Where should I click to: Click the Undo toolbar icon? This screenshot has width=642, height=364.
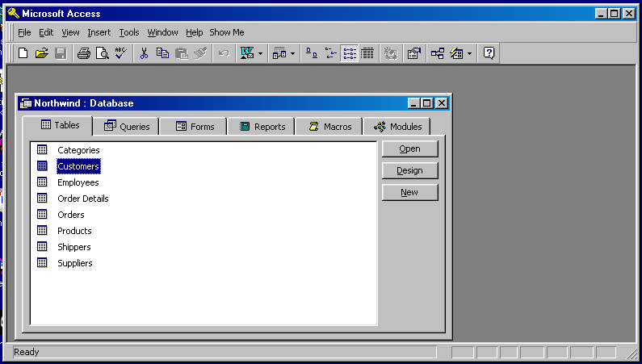[224, 53]
